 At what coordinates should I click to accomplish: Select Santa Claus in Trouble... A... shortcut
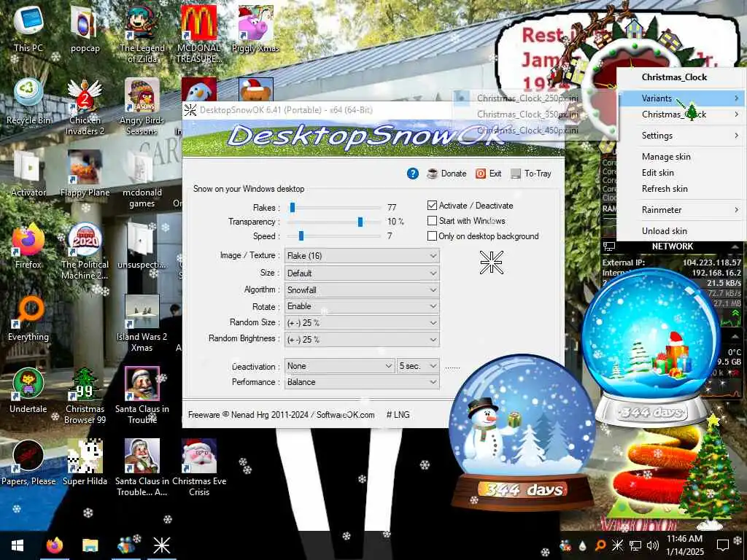(142, 467)
